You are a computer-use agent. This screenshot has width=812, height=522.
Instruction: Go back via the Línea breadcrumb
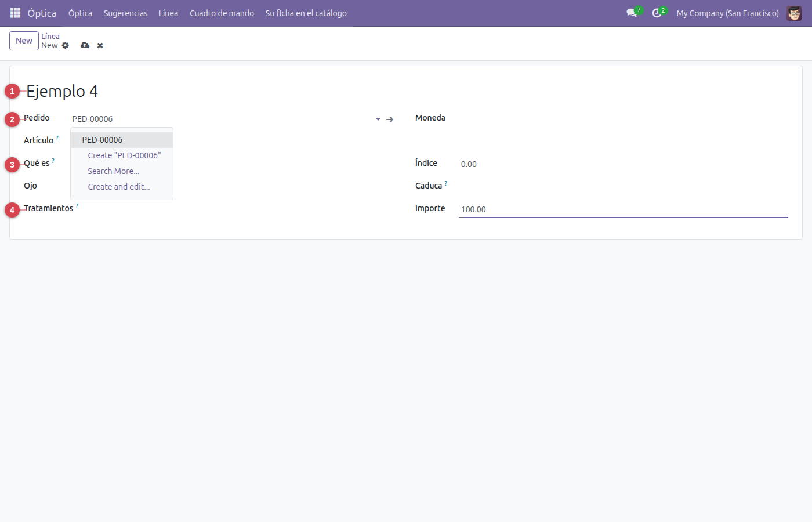pyautogui.click(x=50, y=36)
